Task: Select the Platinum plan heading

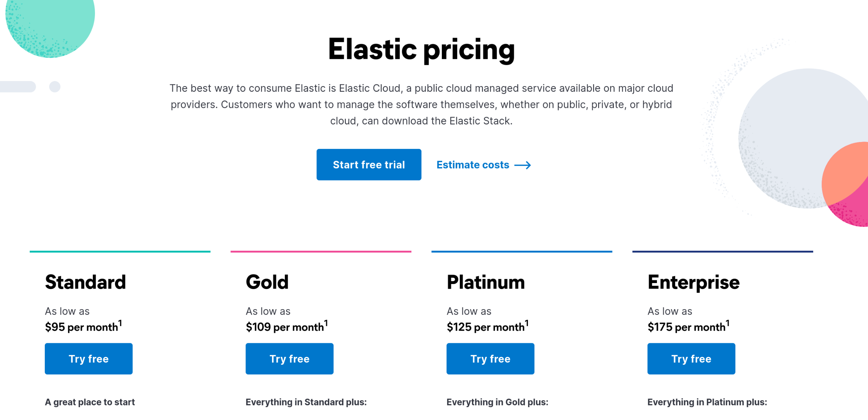Action: click(x=486, y=282)
